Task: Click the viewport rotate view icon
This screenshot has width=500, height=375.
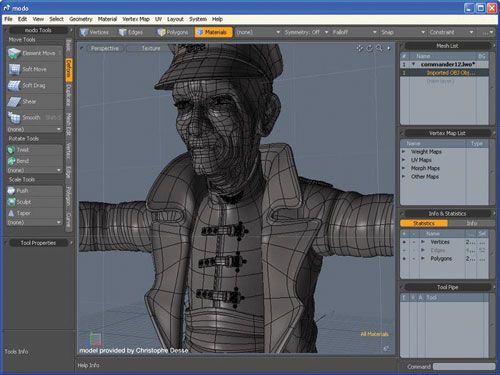Action: 369,48
